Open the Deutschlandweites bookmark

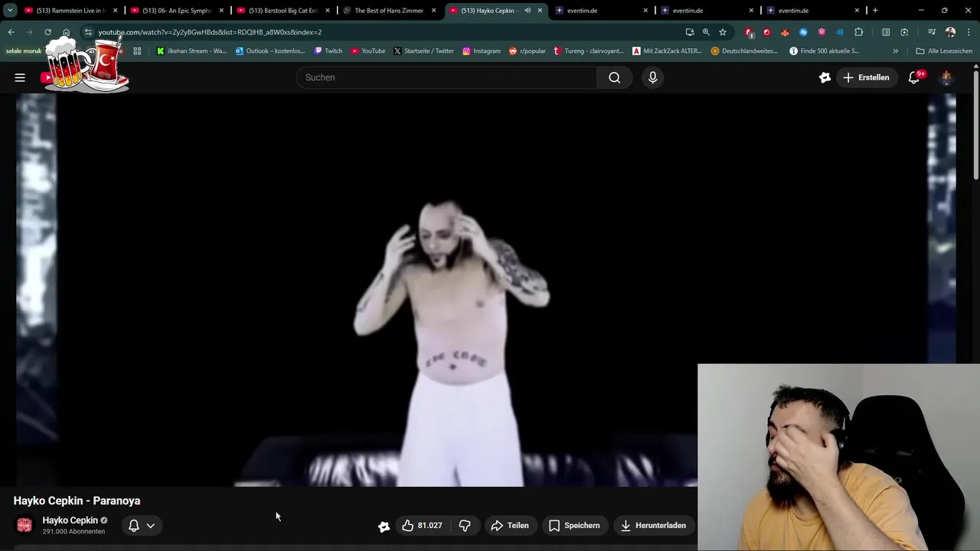click(x=743, y=51)
